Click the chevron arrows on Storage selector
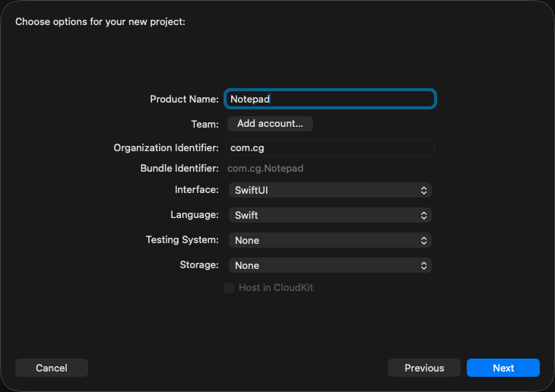The height and width of the screenshot is (392, 555). [x=424, y=265]
